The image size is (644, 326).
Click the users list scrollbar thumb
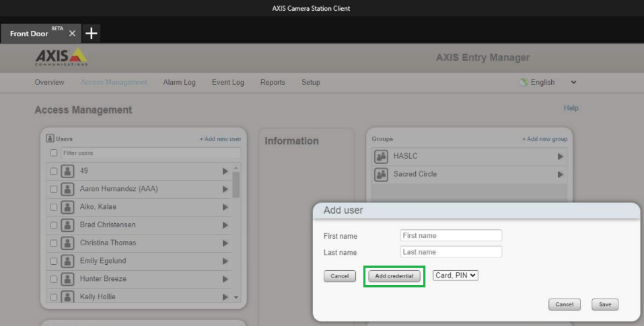click(236, 185)
